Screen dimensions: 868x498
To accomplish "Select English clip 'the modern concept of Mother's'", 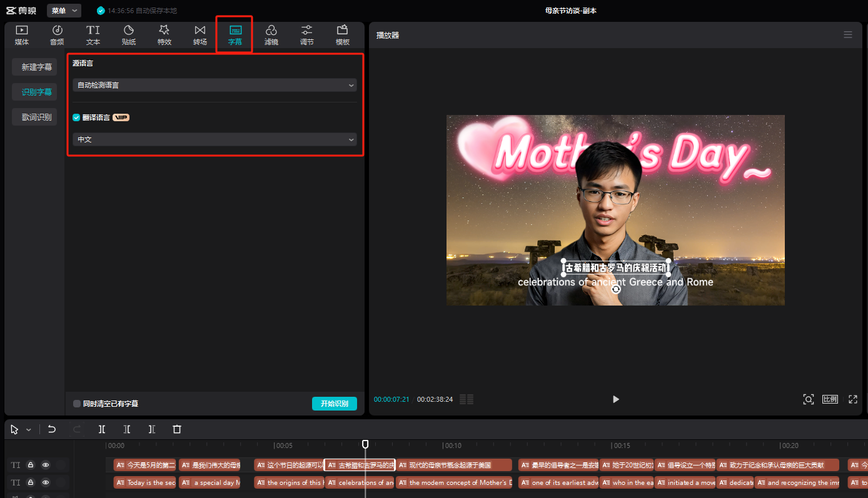I will click(454, 482).
